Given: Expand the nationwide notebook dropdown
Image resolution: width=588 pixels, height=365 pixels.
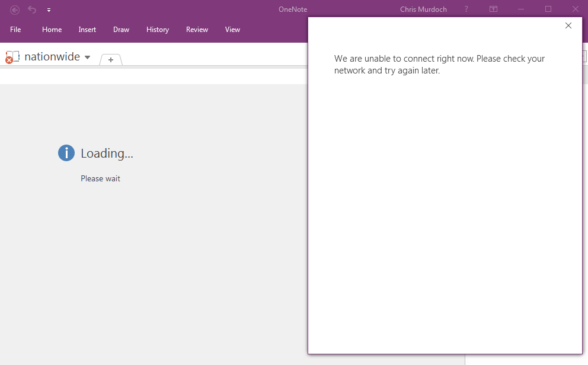Looking at the screenshot, I should pos(87,57).
